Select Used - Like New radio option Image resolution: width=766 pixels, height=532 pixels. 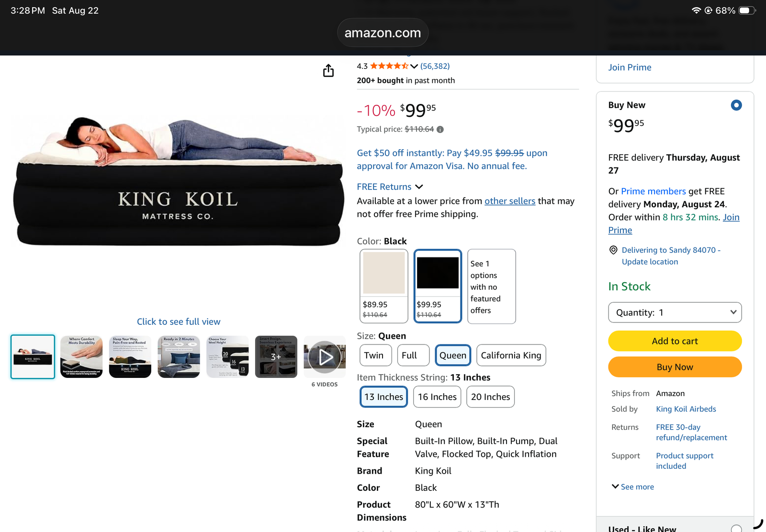pyautogui.click(x=736, y=528)
